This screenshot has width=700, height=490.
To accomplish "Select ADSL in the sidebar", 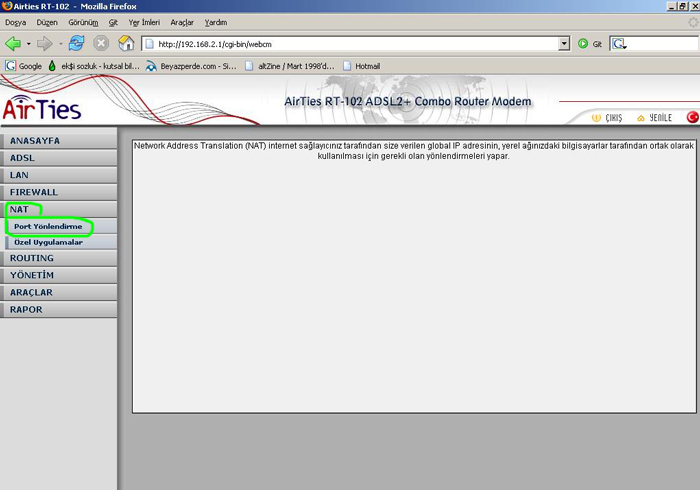I will coord(58,158).
